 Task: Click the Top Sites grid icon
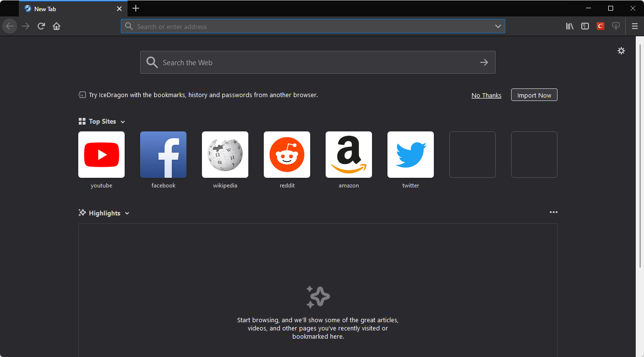coord(82,121)
